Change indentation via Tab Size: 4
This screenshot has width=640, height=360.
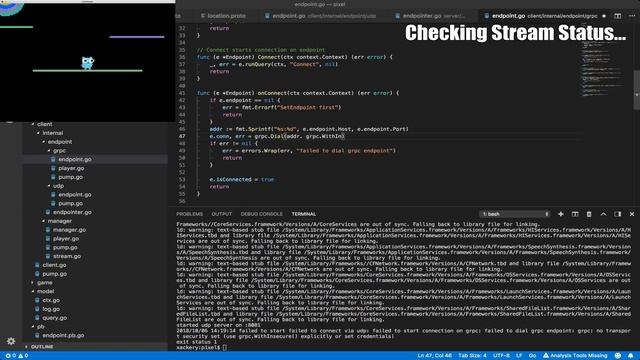coord(472,356)
